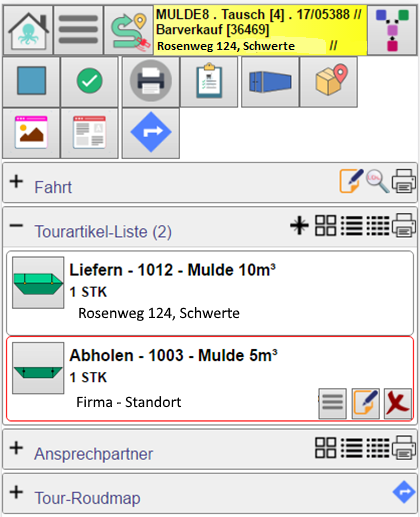This screenshot has height=517, width=420.
Task: Click the blue square stop button
Action: [x=31, y=81]
